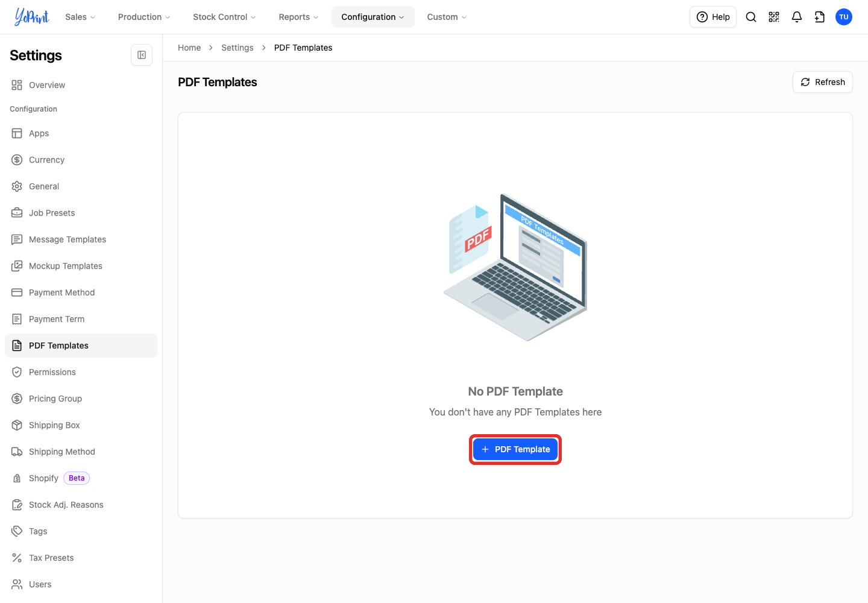The image size is (868, 603).
Task: Click the Apps layout icon
Action: pyautogui.click(x=17, y=133)
